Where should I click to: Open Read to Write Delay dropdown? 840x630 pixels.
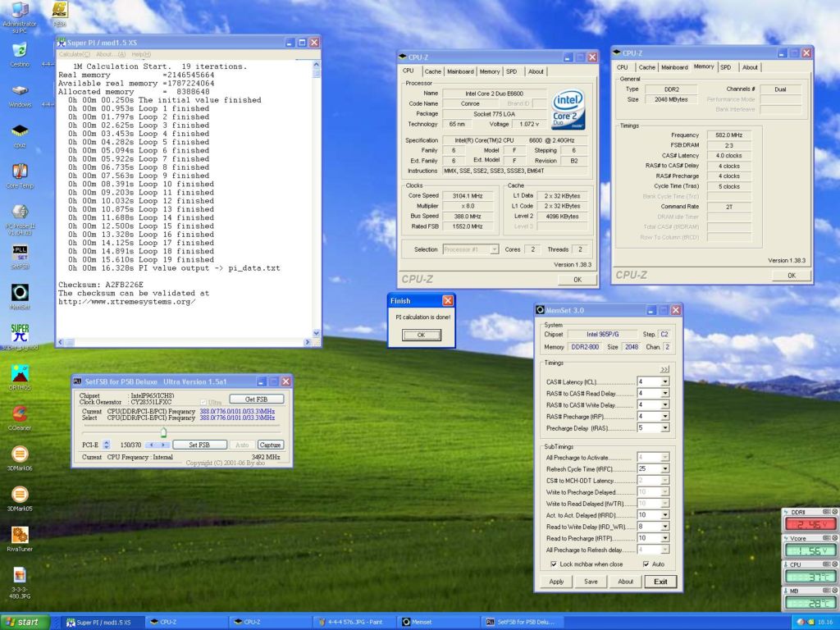[x=664, y=527]
